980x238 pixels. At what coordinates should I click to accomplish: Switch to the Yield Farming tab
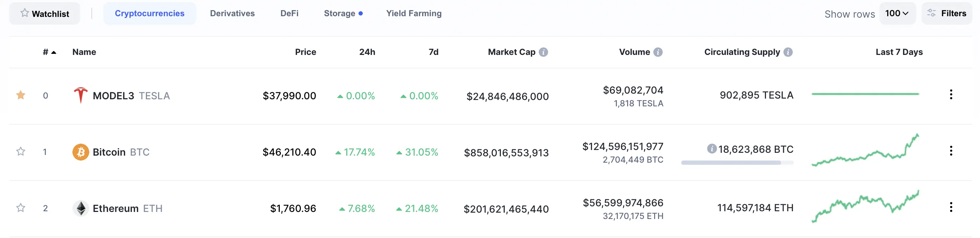[413, 13]
